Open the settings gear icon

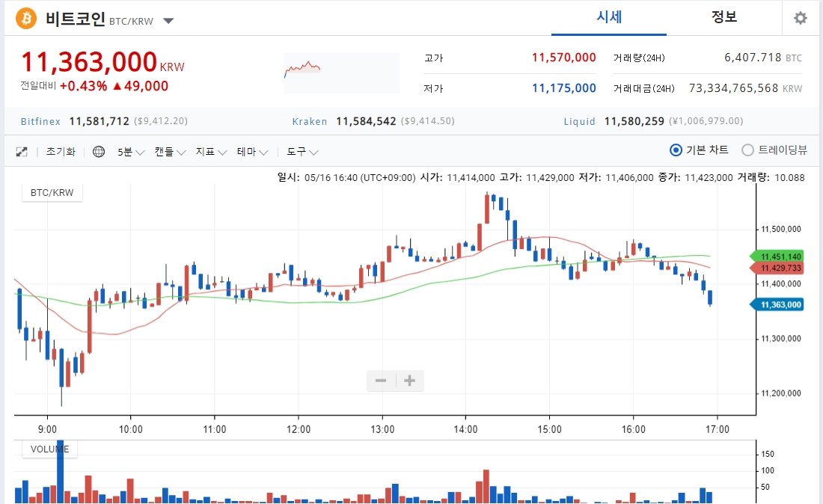tap(801, 18)
